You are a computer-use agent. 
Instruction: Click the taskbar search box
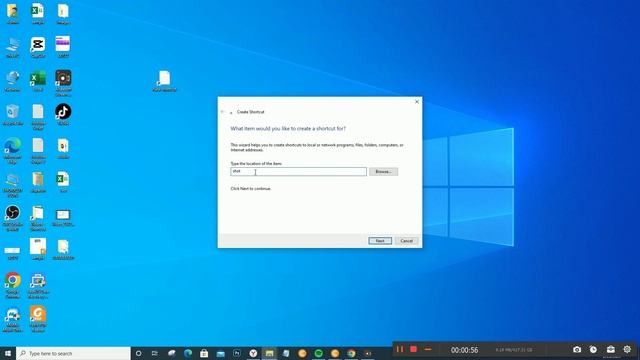[x=73, y=353]
